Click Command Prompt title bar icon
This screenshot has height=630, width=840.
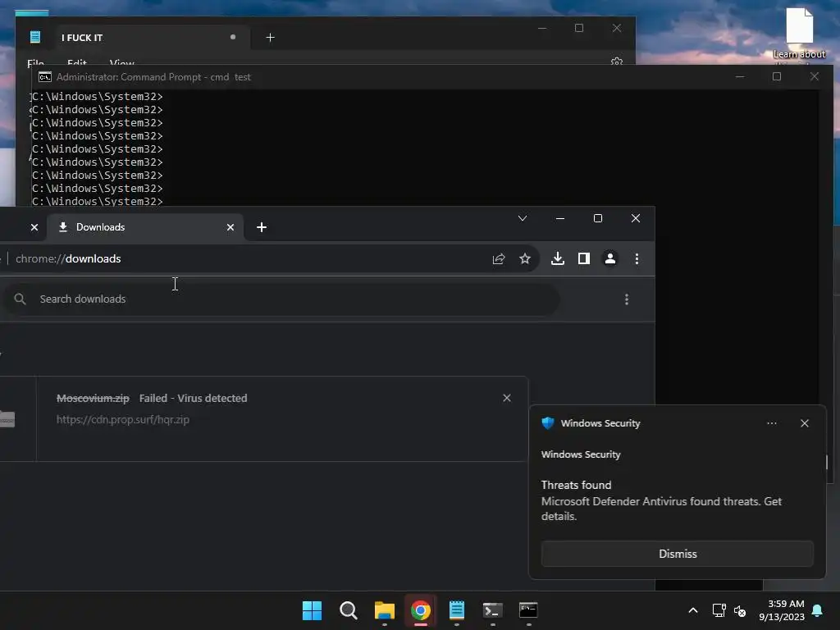(x=45, y=77)
